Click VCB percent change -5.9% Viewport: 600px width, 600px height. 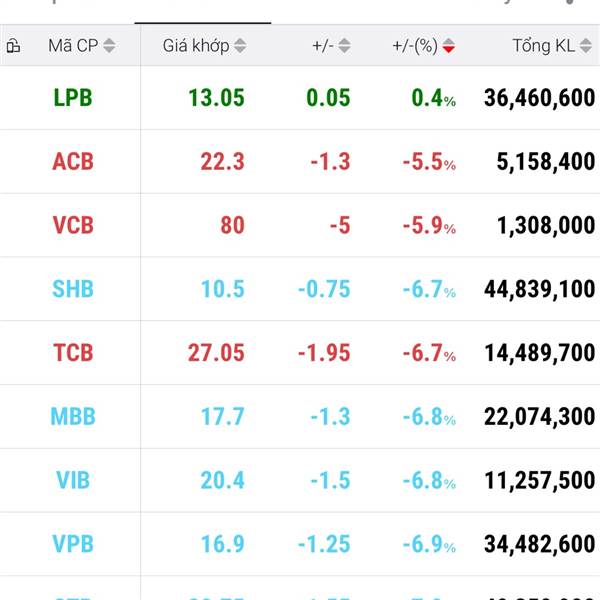(429, 225)
